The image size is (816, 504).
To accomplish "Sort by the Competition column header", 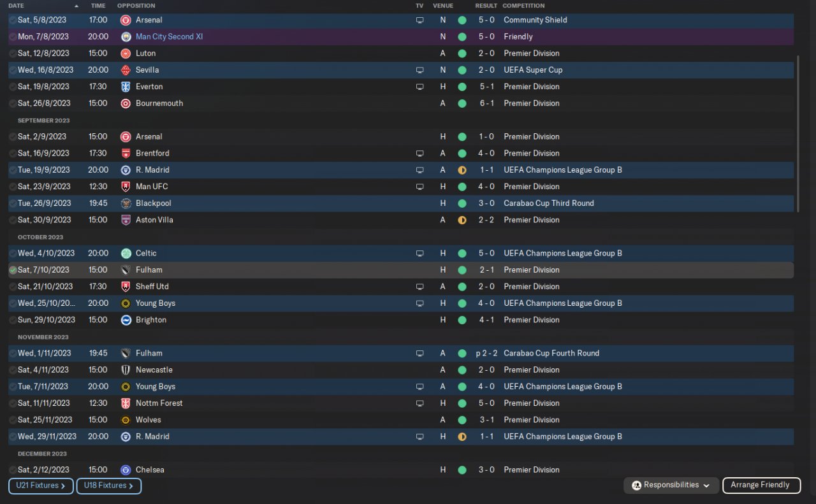I will click(523, 6).
